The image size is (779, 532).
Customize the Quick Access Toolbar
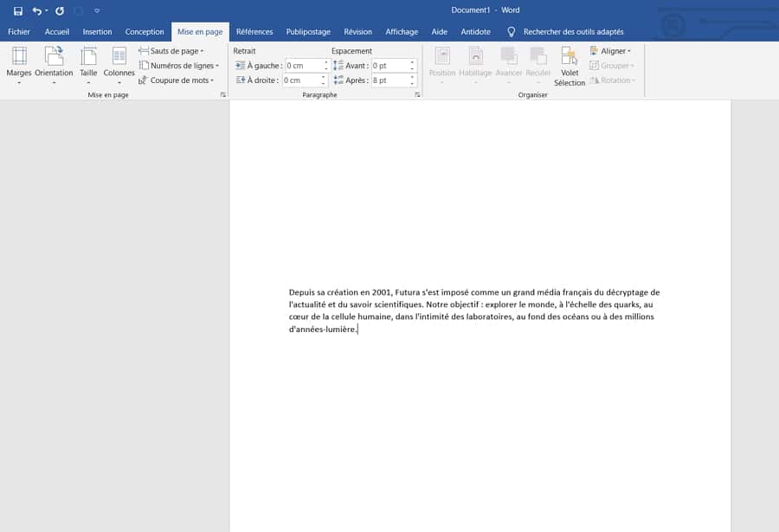coord(97,10)
